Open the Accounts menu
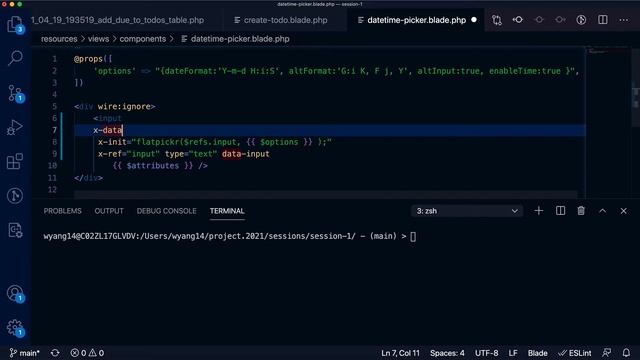Screen dimensions: 640x360 (15, 293)
